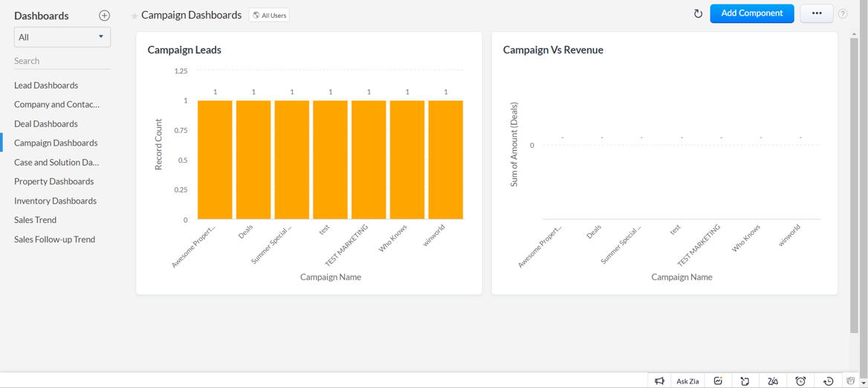Viewport: 868px width, 388px height.
Task: Click the scrollbar down arrow at bottom right
Action: coord(863,382)
